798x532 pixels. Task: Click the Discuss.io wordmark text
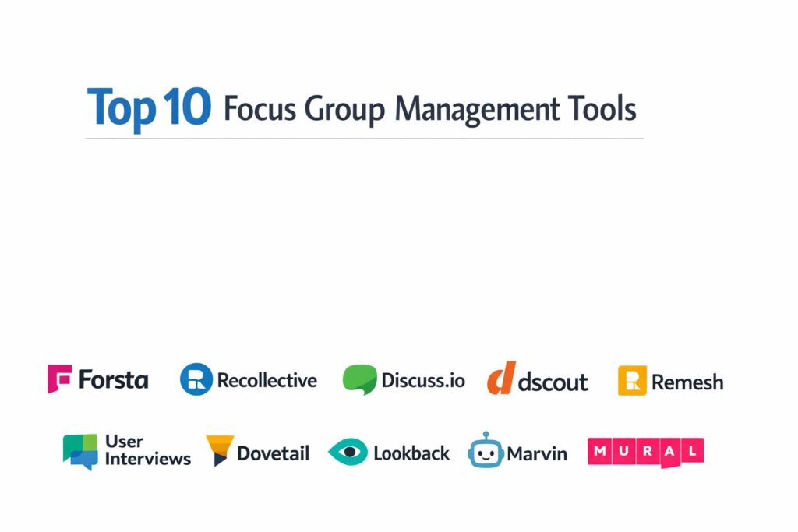coord(422,380)
